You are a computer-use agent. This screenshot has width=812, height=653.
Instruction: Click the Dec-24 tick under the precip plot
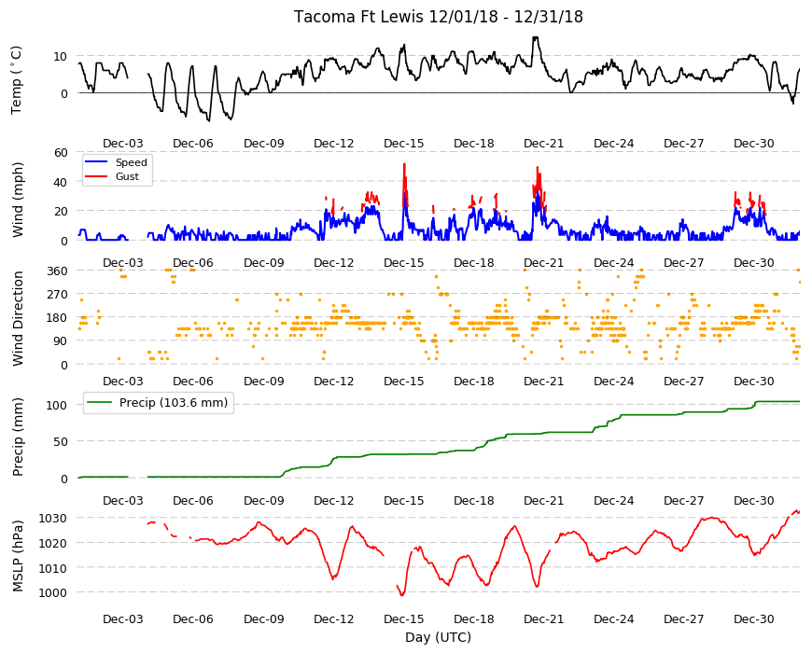click(x=613, y=500)
